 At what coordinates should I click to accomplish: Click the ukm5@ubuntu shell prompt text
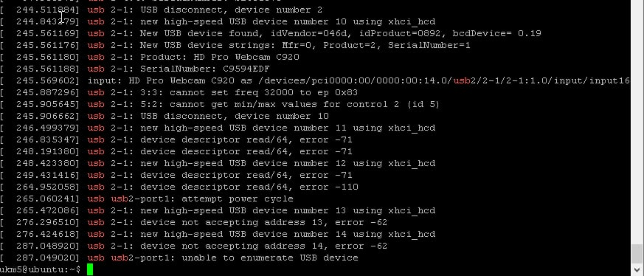click(41, 269)
